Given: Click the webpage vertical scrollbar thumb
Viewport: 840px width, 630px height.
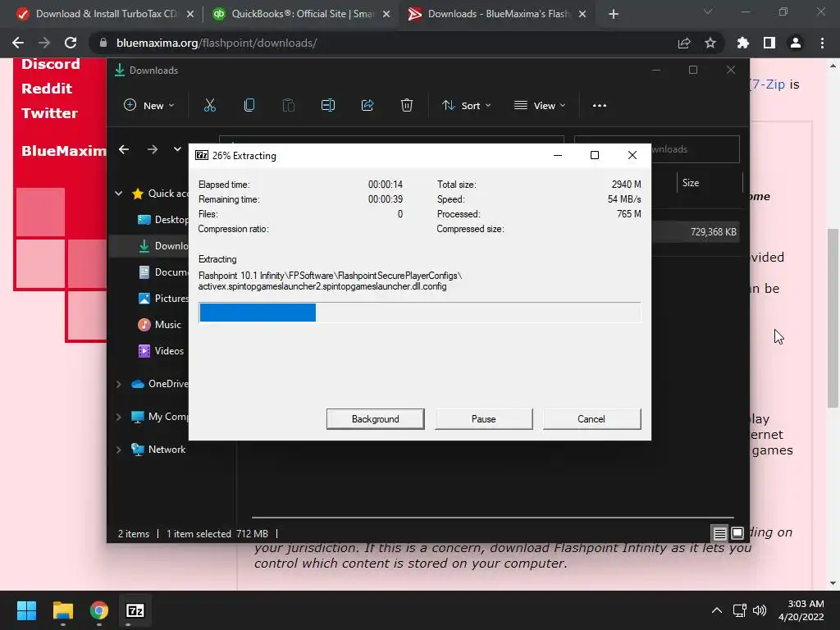Looking at the screenshot, I should [x=833, y=318].
